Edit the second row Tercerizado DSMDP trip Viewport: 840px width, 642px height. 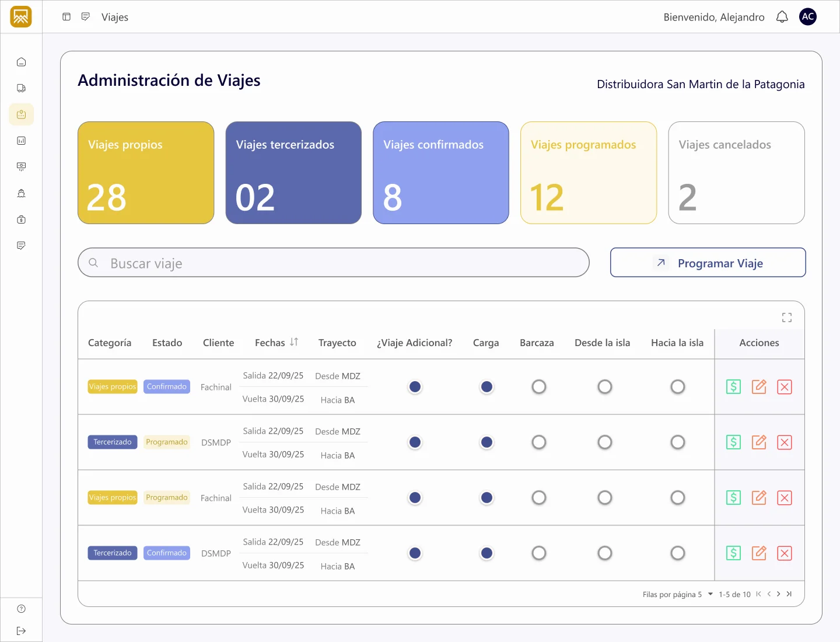coord(759,442)
